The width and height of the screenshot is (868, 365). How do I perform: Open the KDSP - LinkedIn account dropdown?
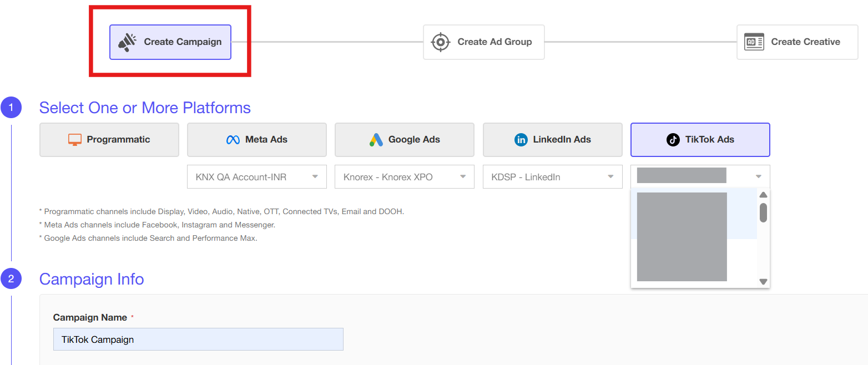[x=553, y=177]
